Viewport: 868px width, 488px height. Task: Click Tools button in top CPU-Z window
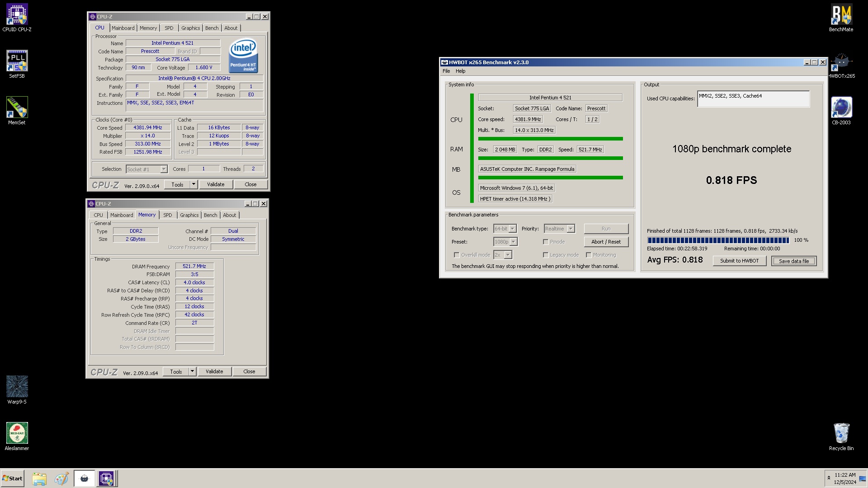point(177,184)
